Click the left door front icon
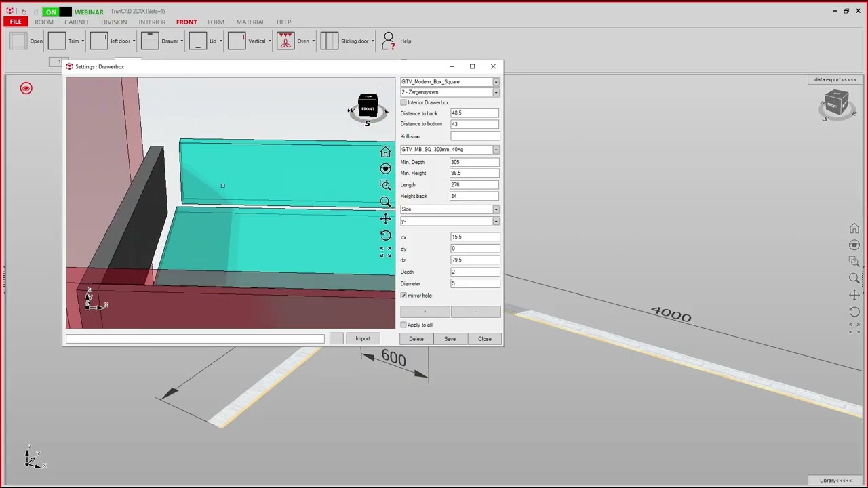 (99, 41)
